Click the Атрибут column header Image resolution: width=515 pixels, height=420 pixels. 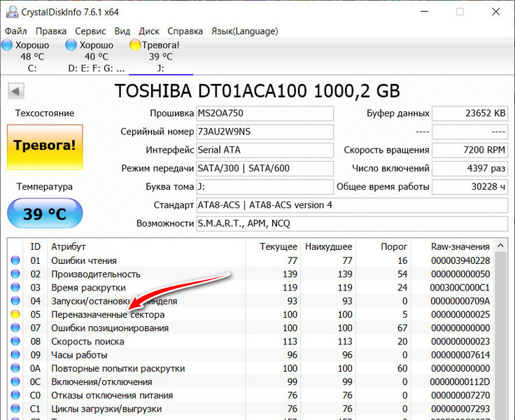[x=146, y=246]
